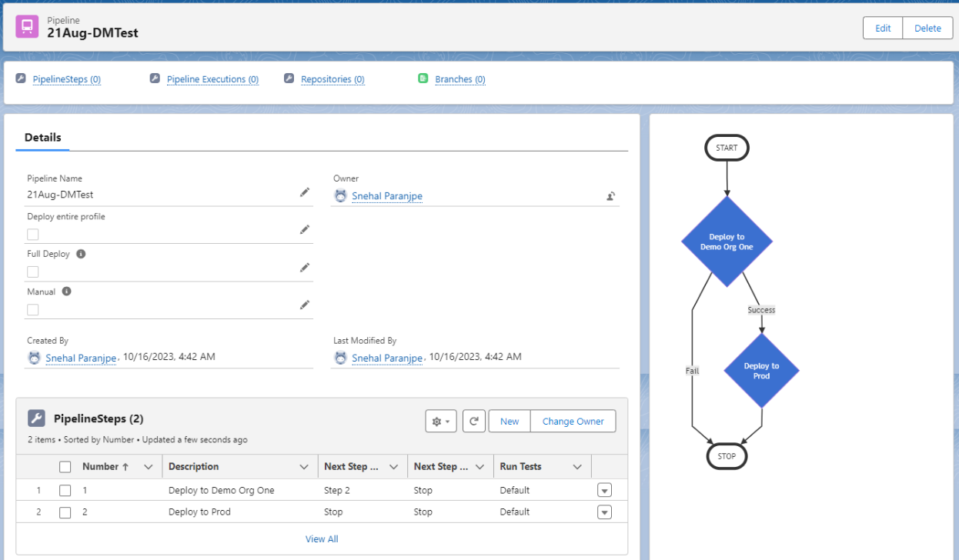Click the PipelineSteps wrench icon in related links

point(21,78)
